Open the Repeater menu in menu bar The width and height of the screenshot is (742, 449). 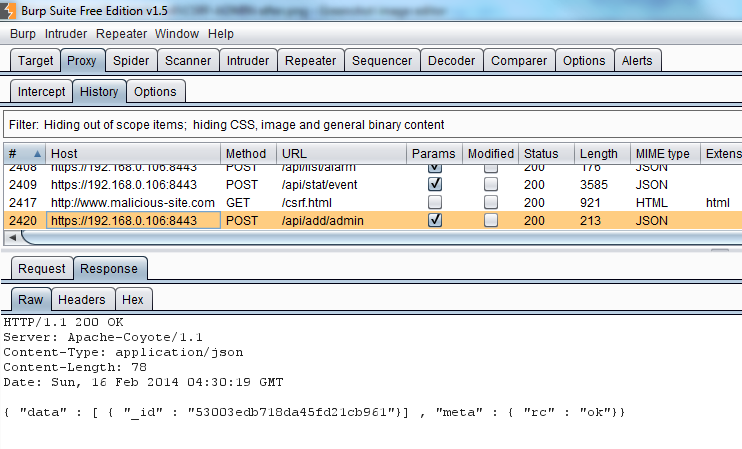[121, 34]
